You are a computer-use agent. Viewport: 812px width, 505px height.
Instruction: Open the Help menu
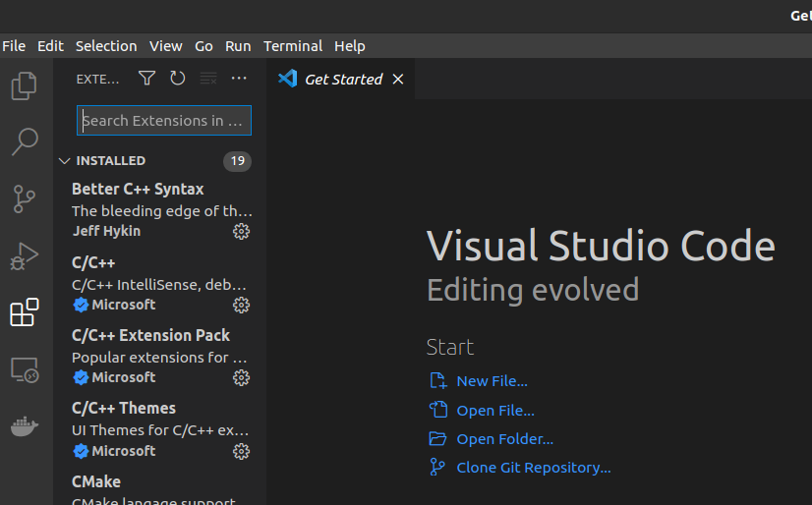click(x=350, y=46)
